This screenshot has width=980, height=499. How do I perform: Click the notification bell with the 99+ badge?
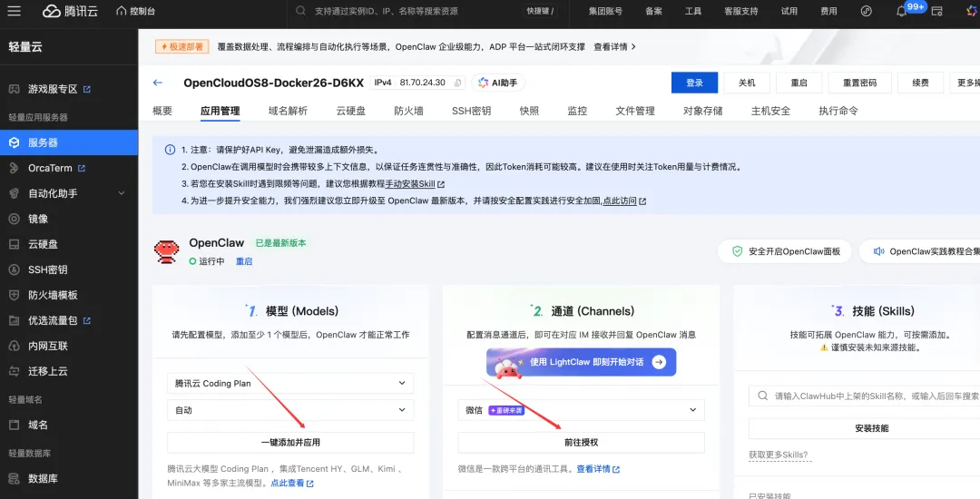901,11
